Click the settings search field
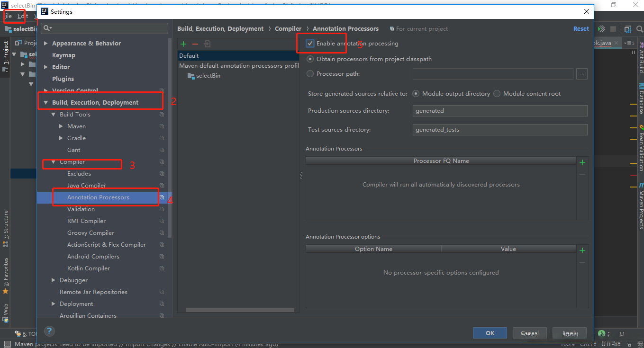Image resolution: width=644 pixels, height=348 pixels. (x=105, y=28)
